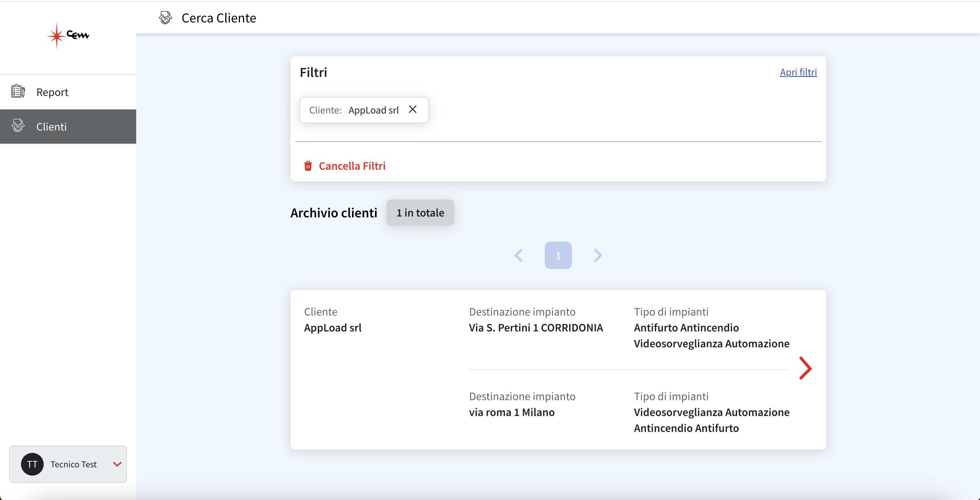980x500 pixels.
Task: Click Videosorveglianza Automazione Antincendio Antifurto text
Action: 711,420
